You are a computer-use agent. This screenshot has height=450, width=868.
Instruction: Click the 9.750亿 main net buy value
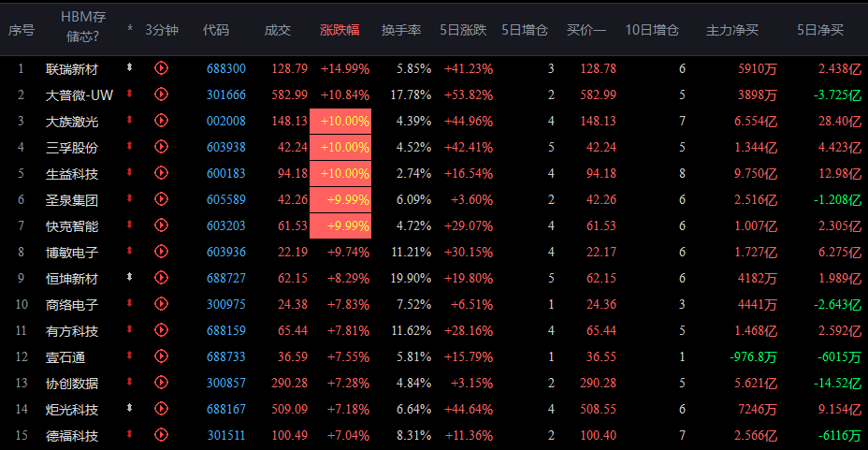click(x=756, y=173)
